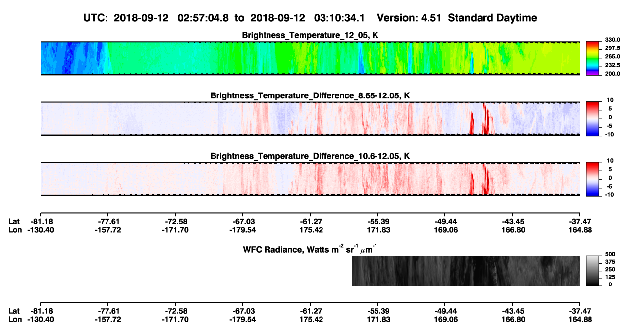Click latitude '-72.58' on the upper axis
This screenshot has width=644, height=330.
click(x=175, y=221)
